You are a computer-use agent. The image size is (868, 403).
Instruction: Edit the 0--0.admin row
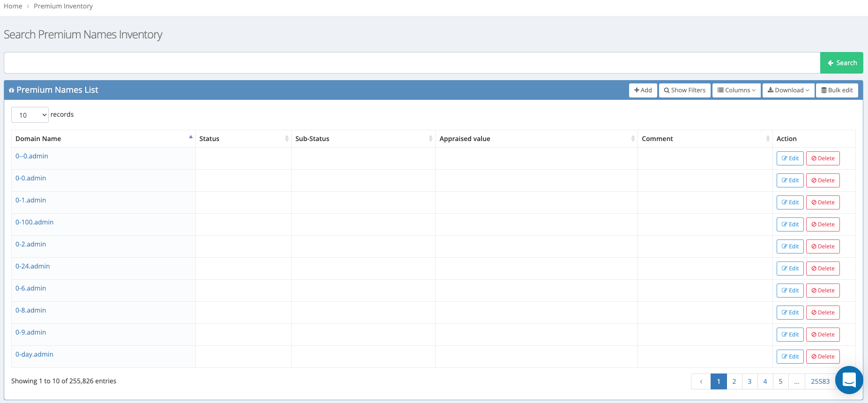790,158
